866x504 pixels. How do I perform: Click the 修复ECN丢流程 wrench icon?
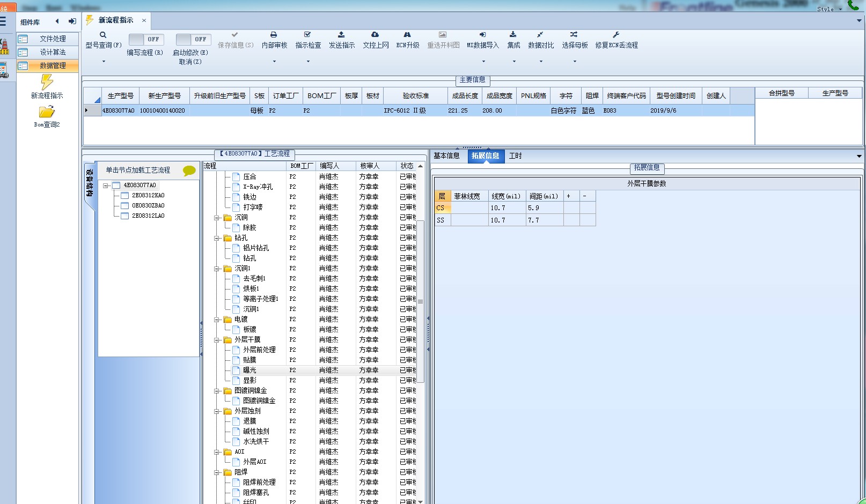coord(616,35)
